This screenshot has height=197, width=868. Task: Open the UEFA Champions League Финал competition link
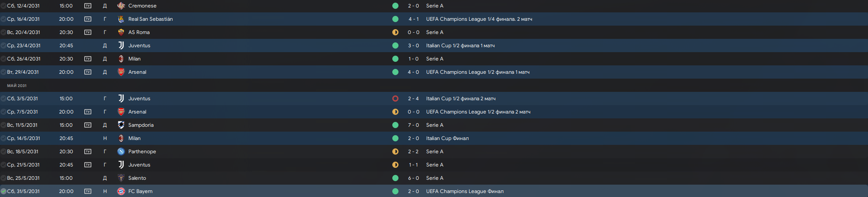coord(465,191)
